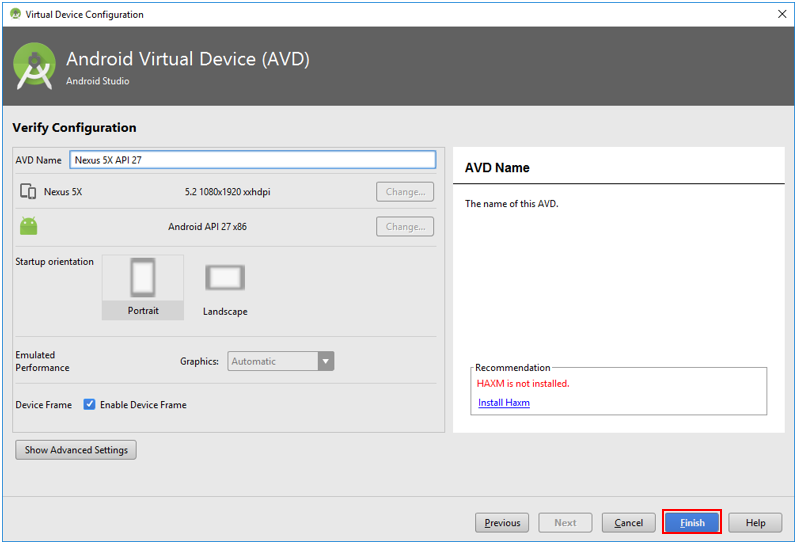Click the Android Studio logo in header
The height and width of the screenshot is (546, 798).
(x=34, y=66)
